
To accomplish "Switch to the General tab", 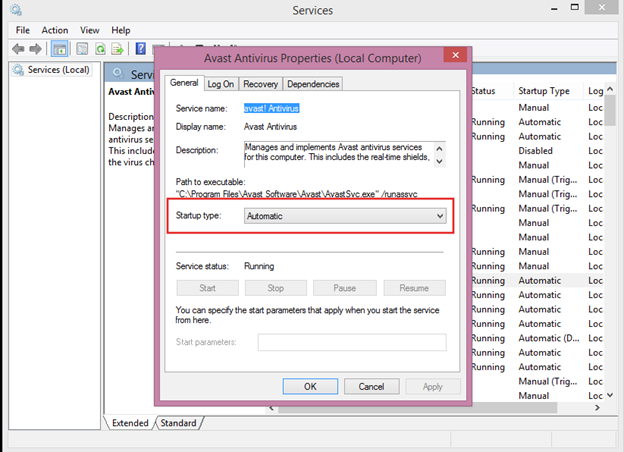I will 184,83.
